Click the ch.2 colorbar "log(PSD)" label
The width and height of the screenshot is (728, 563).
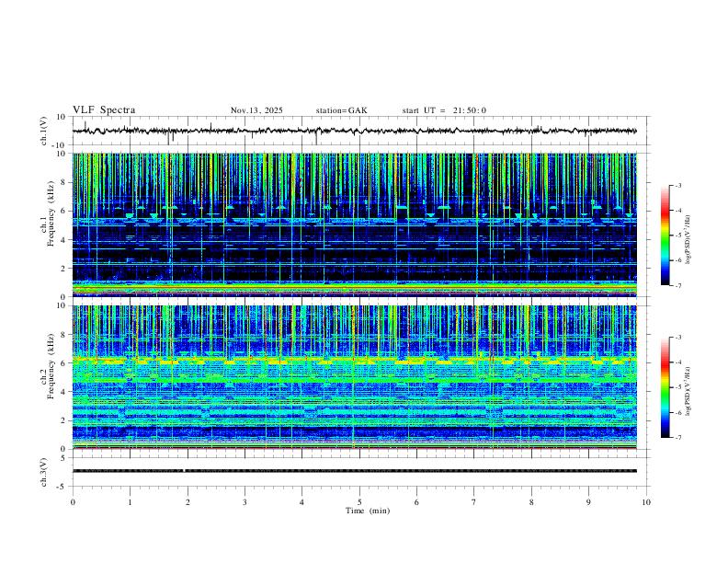point(688,392)
